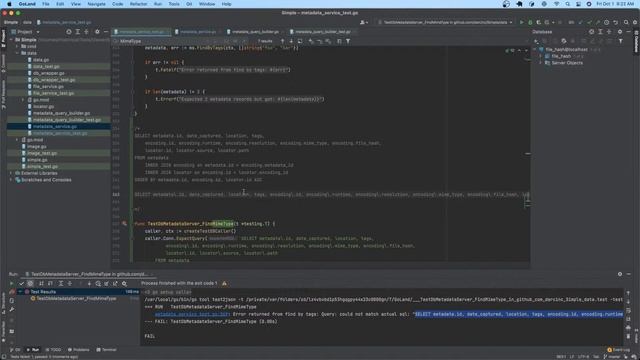Open the TODO tool window
This screenshot has width=640, height=360.
[x=53, y=350]
